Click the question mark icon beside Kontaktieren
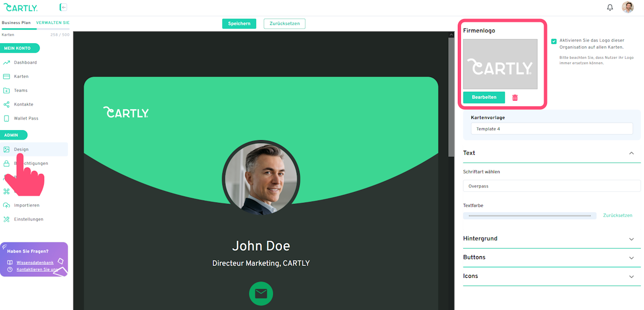The image size is (644, 310). [x=10, y=270]
